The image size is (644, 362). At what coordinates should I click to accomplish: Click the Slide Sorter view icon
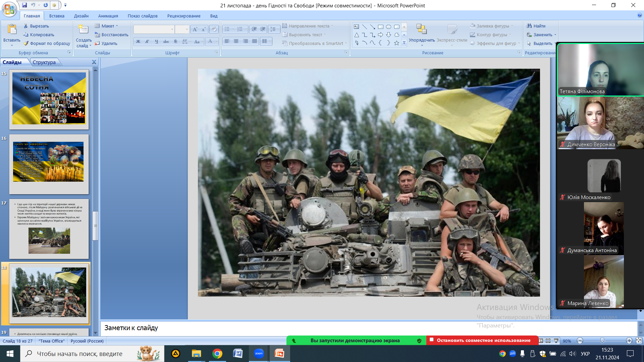pos(548,341)
